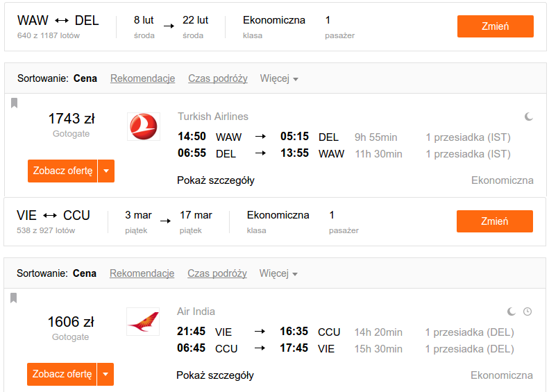Expand the Więcej sorting menu for VIE–CCU

point(278,273)
